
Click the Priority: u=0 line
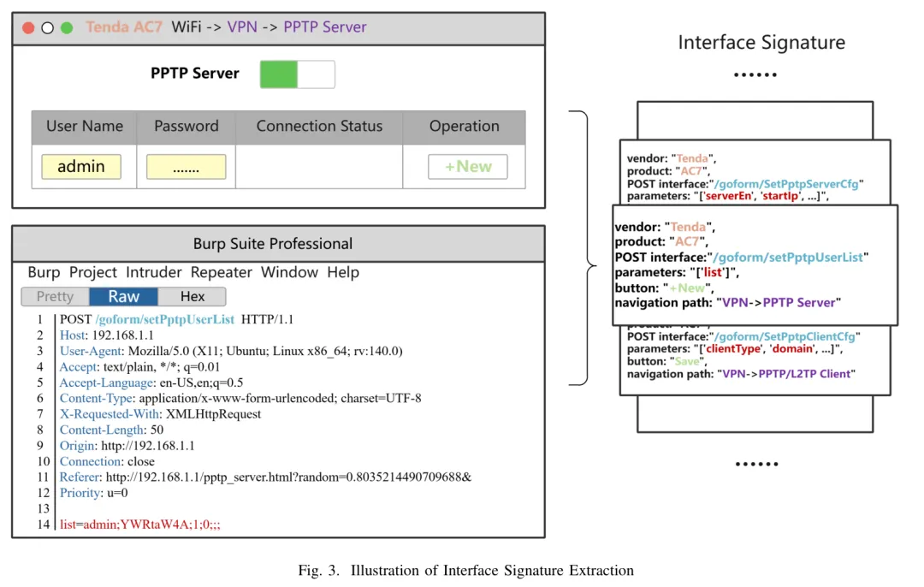(94, 493)
